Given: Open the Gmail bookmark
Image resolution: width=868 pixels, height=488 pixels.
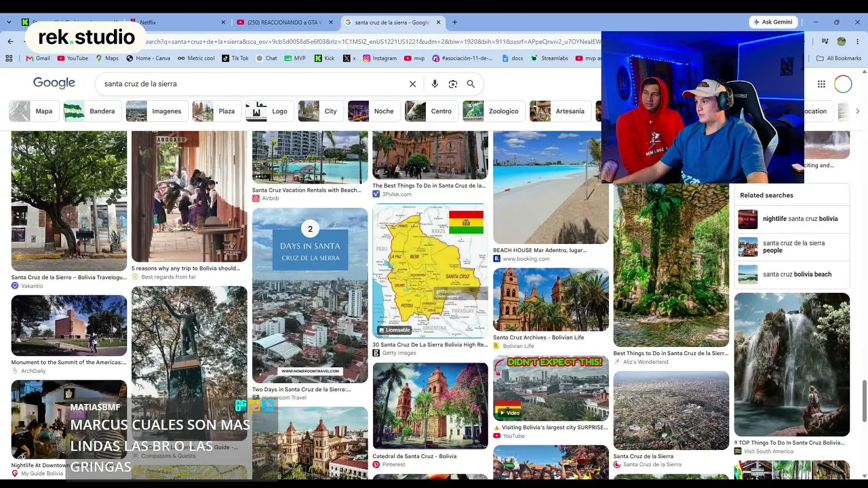Looking at the screenshot, I should (38, 58).
